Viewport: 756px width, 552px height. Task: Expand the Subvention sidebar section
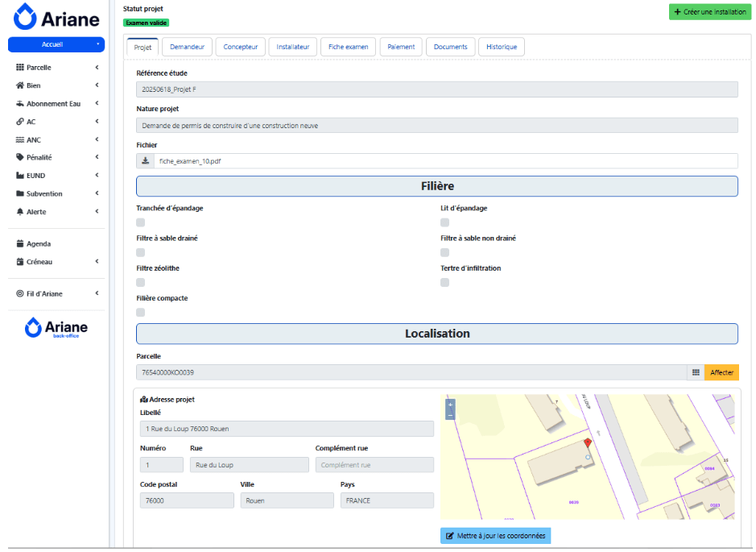click(56, 193)
